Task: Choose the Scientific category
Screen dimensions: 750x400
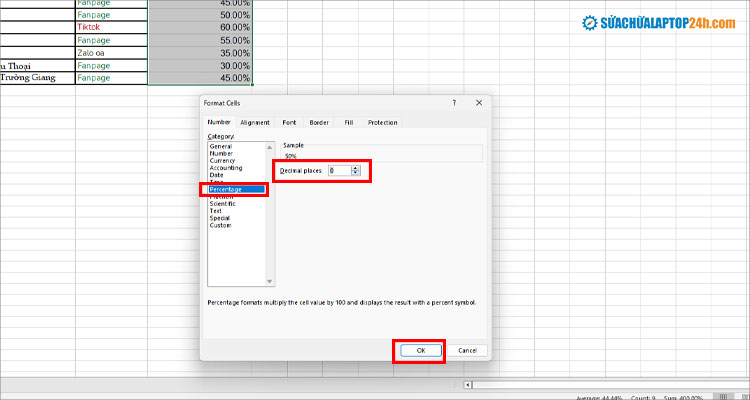Action: [222, 204]
